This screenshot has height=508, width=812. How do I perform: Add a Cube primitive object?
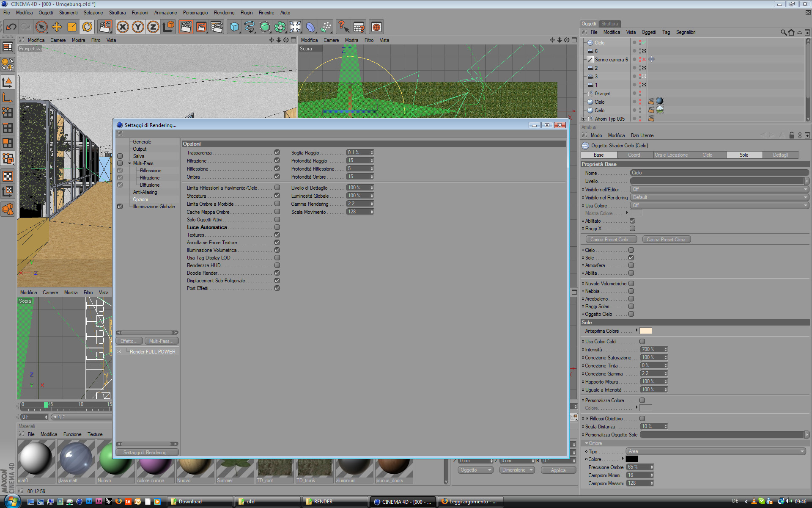(x=234, y=27)
